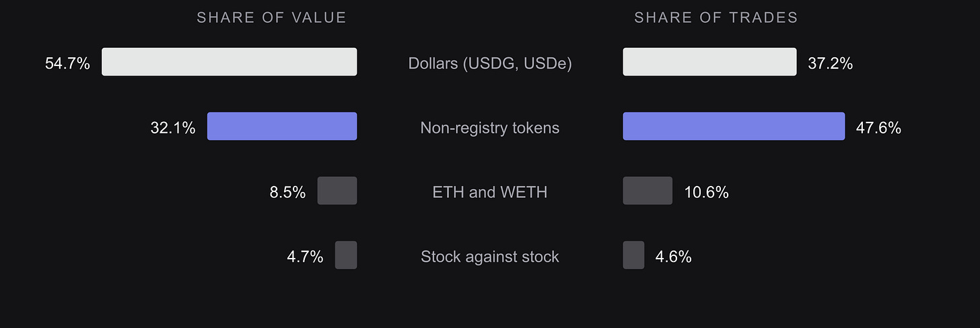Click the SHARE OF TRADES heading
Viewport: 980px width, 328px height.
[716, 18]
